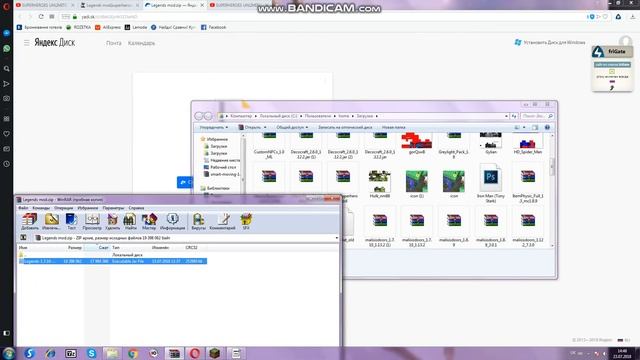Image resolution: width=640 pixels, height=360 pixels.
Task: Toggle the Explorer preview pane icon
Action: (x=535, y=127)
